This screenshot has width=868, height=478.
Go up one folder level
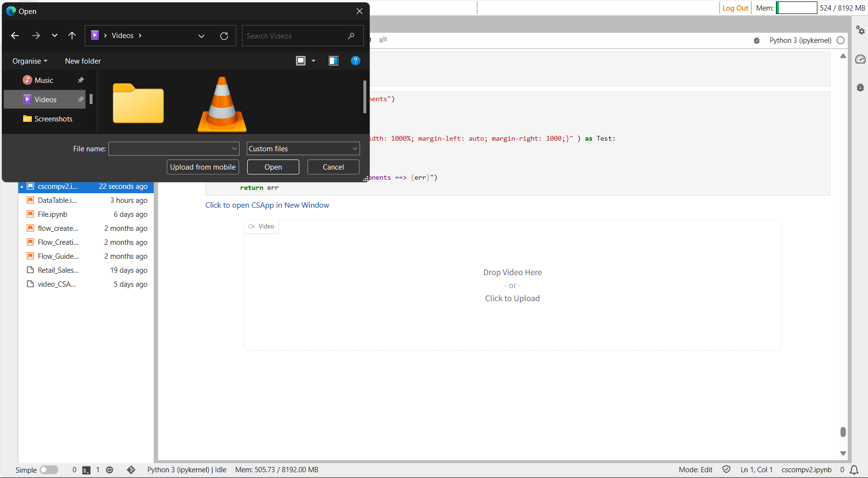(x=72, y=36)
